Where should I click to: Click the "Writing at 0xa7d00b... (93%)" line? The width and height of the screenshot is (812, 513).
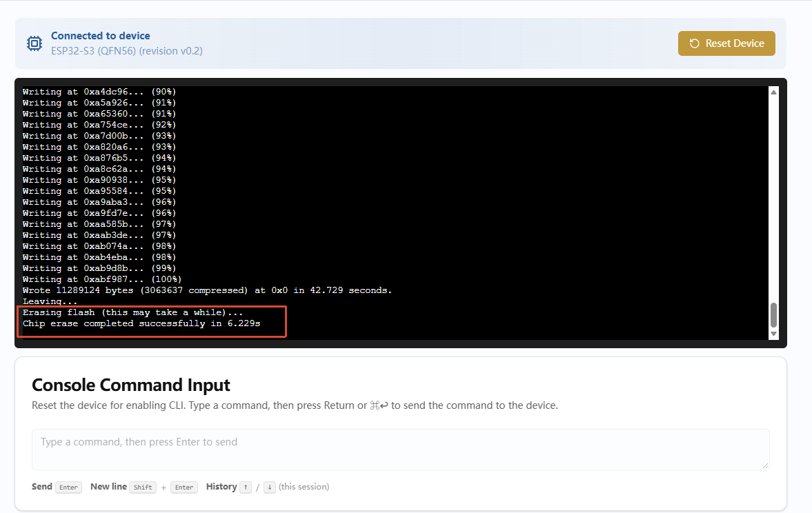coord(99,136)
